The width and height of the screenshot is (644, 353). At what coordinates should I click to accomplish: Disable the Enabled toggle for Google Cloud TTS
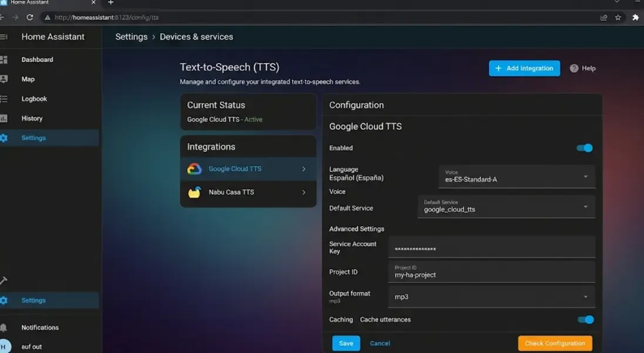(585, 148)
